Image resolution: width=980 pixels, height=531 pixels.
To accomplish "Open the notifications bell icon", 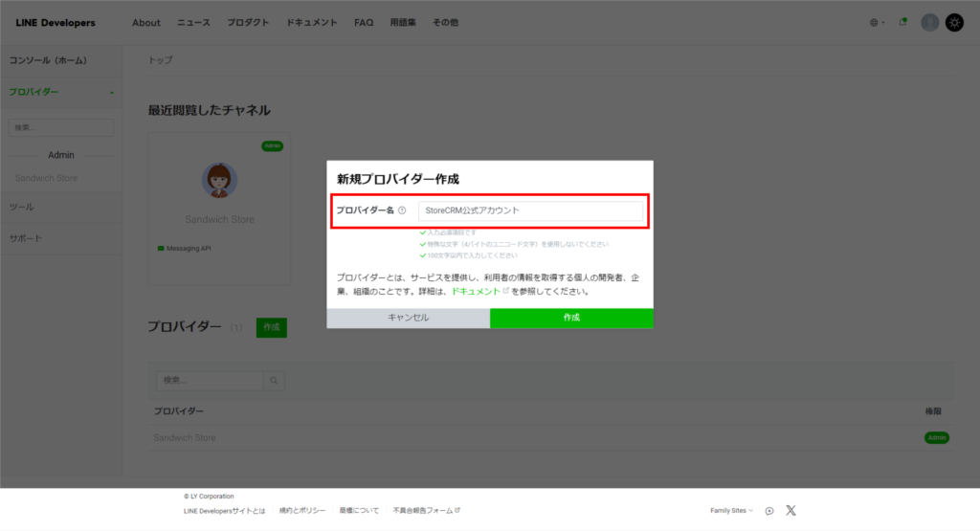I will (902, 23).
